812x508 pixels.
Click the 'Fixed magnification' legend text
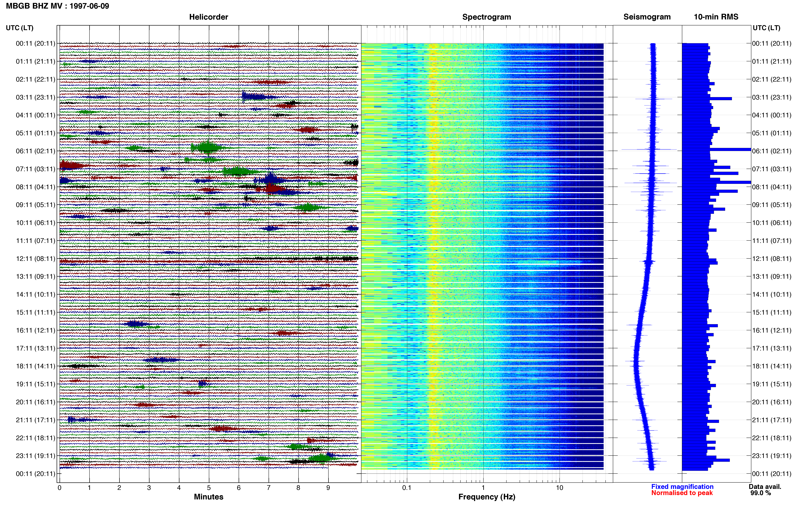point(682,486)
